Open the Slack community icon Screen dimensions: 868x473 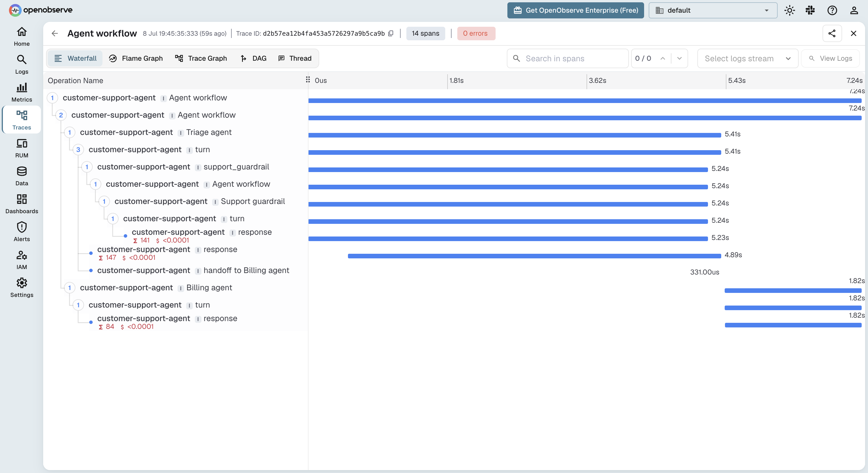pos(810,10)
